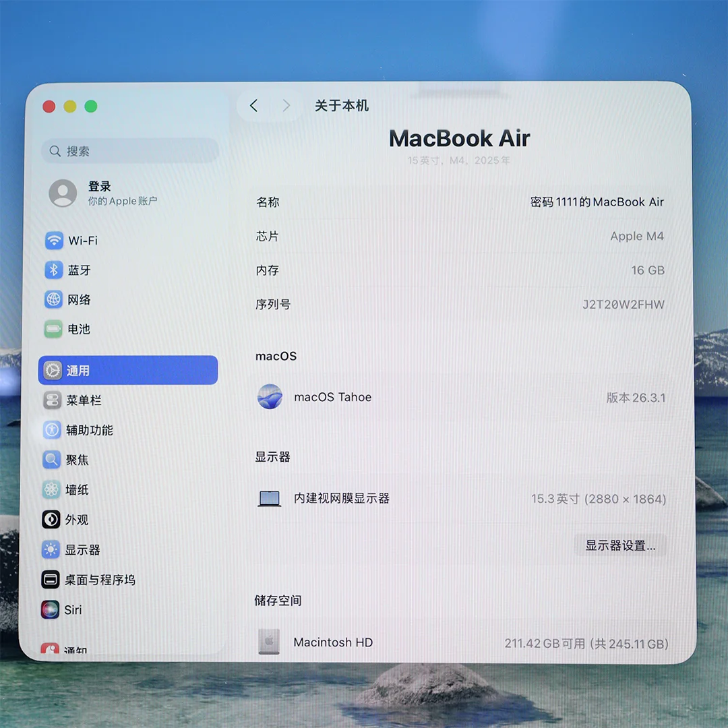This screenshot has height=728, width=728.
Task: Select General (通用) in the sidebar
Action: point(128,371)
